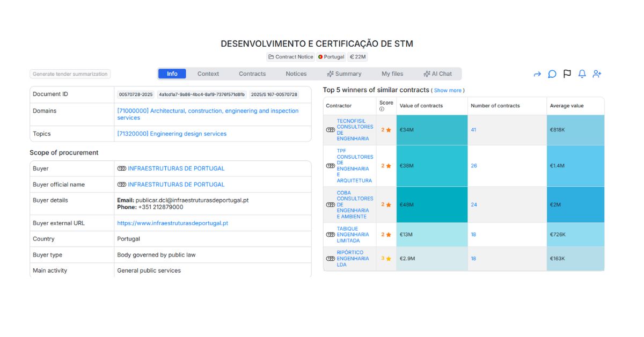Open the comments speech bubble icon

[x=552, y=74]
